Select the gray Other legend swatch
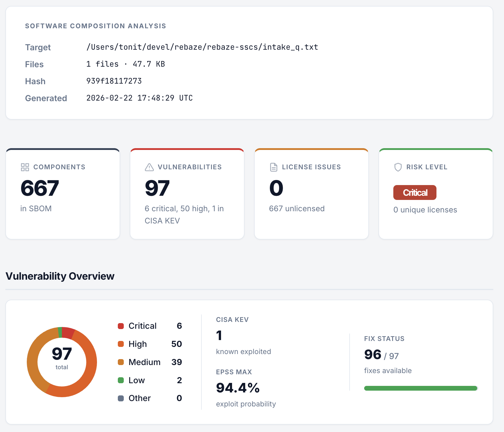The image size is (504, 432). click(x=121, y=398)
